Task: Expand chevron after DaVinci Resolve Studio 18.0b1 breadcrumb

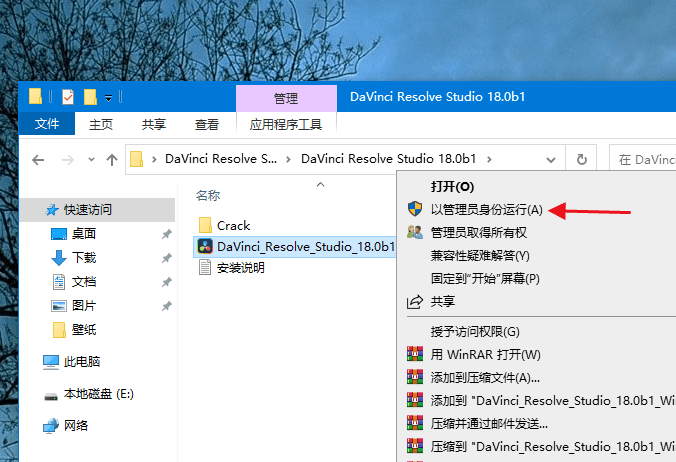Action: pos(489,159)
